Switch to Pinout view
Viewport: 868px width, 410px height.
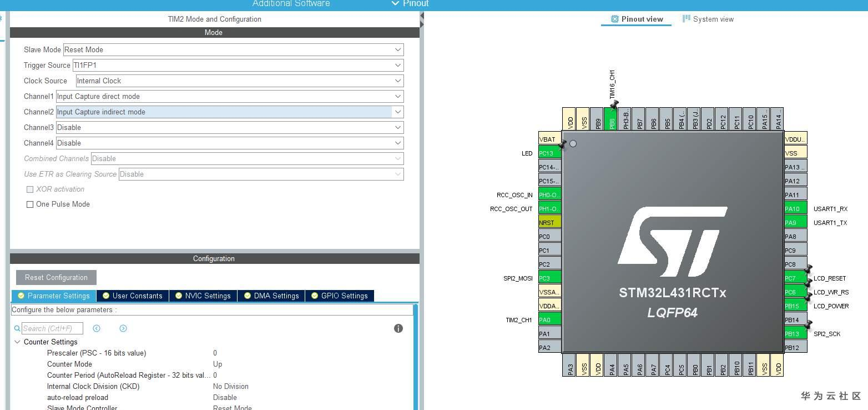[637, 19]
